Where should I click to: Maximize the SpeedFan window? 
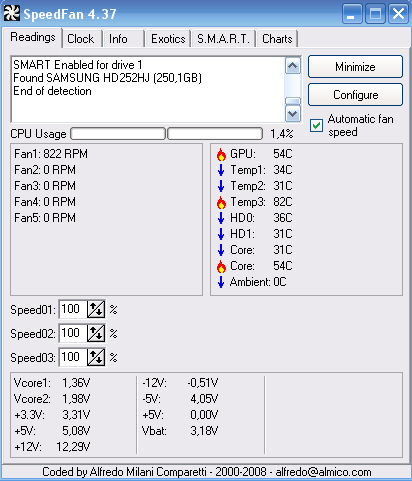coord(375,14)
